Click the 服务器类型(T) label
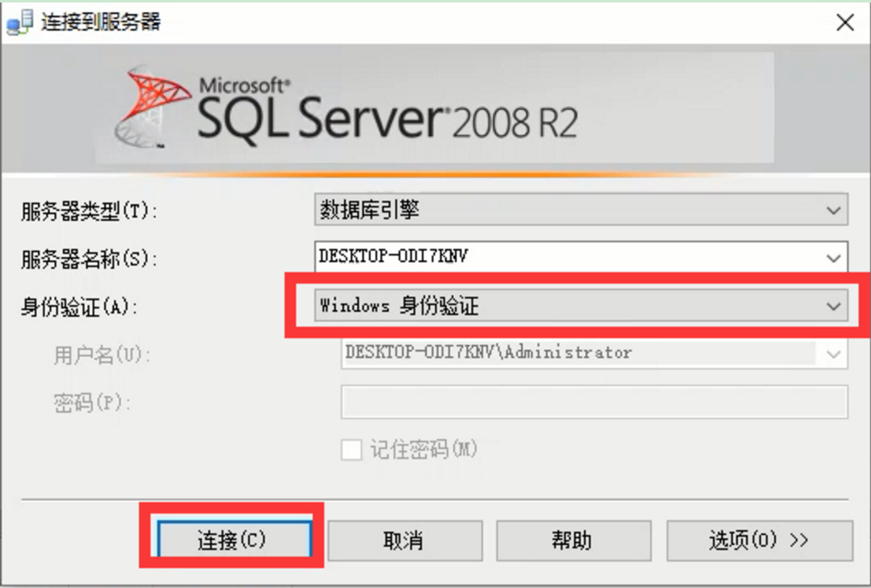This screenshot has width=871, height=588. point(89,211)
